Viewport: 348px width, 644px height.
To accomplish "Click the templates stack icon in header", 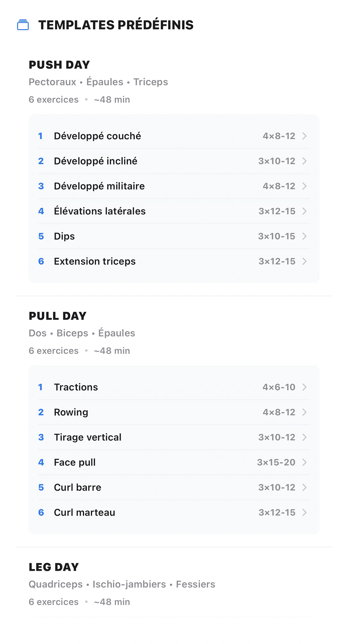I will [23, 25].
